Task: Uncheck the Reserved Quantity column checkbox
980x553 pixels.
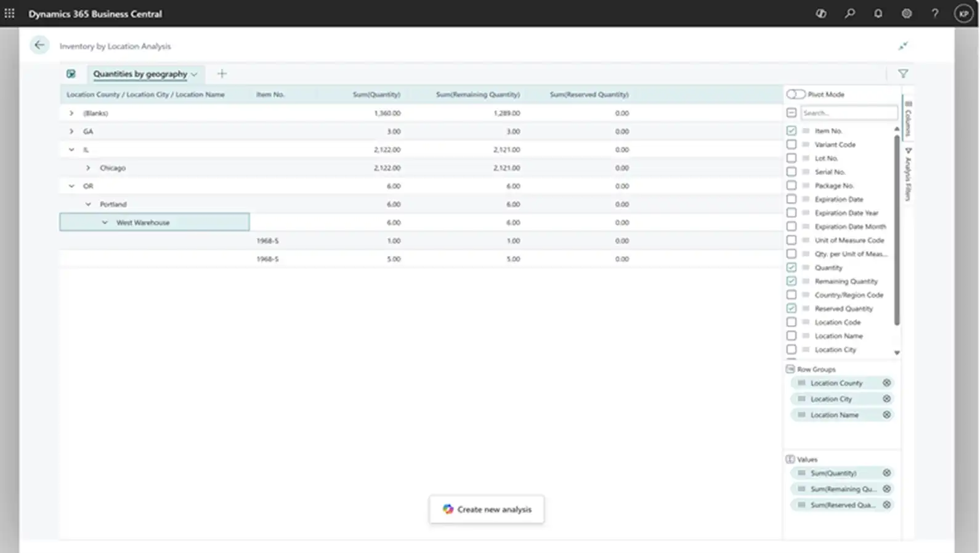Action: (x=791, y=308)
